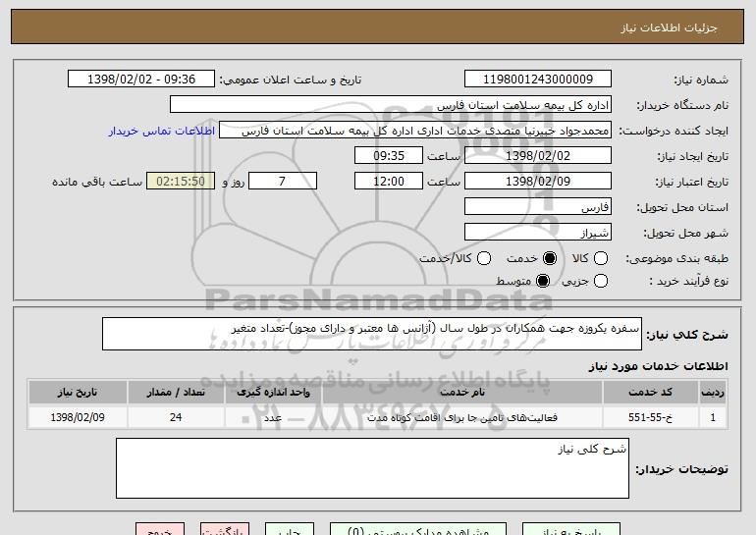This screenshot has width=756, height=535.
Task: Click the تاریخ اعتبار نیاز label
Action: click(x=691, y=183)
